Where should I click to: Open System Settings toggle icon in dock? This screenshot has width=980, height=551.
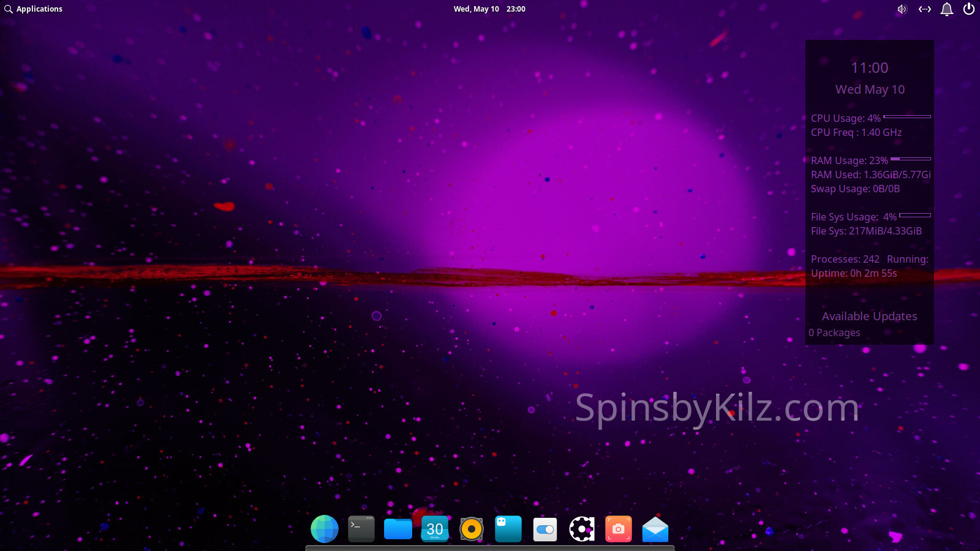click(x=545, y=529)
